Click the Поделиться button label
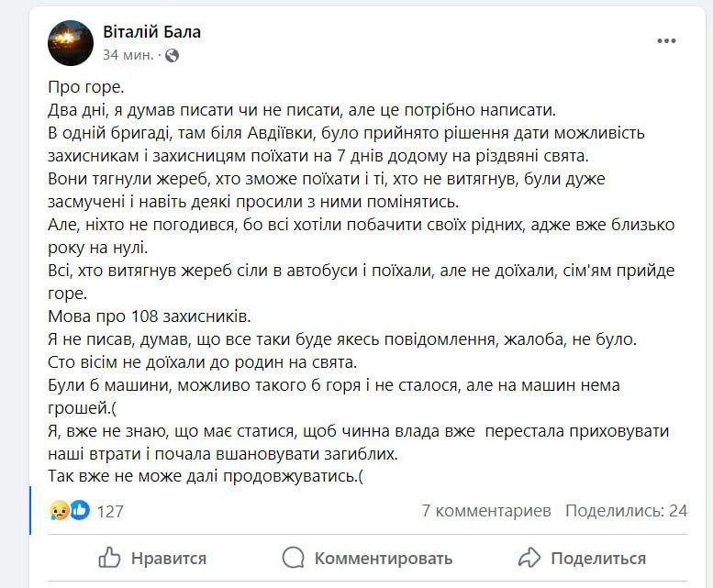The width and height of the screenshot is (713, 588). 598,559
